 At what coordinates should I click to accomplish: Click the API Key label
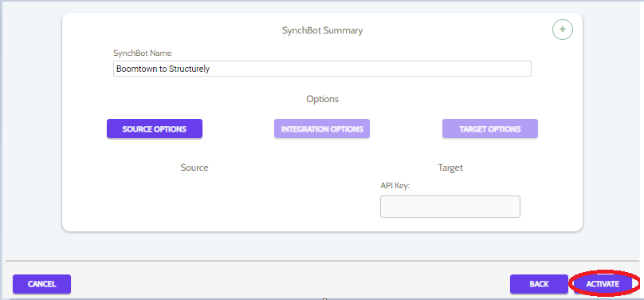point(395,186)
